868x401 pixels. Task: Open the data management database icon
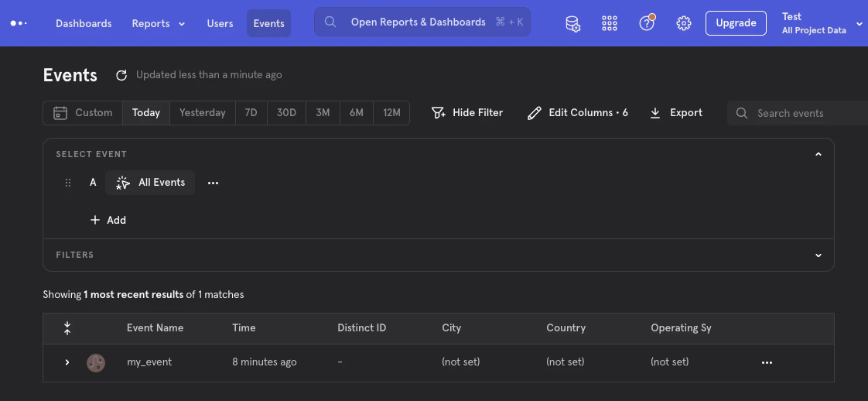572,23
